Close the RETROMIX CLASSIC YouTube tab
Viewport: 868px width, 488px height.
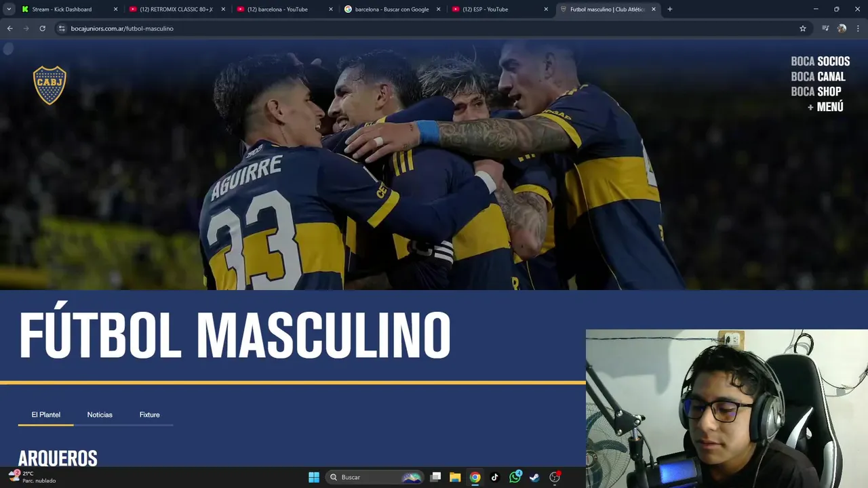tap(223, 9)
